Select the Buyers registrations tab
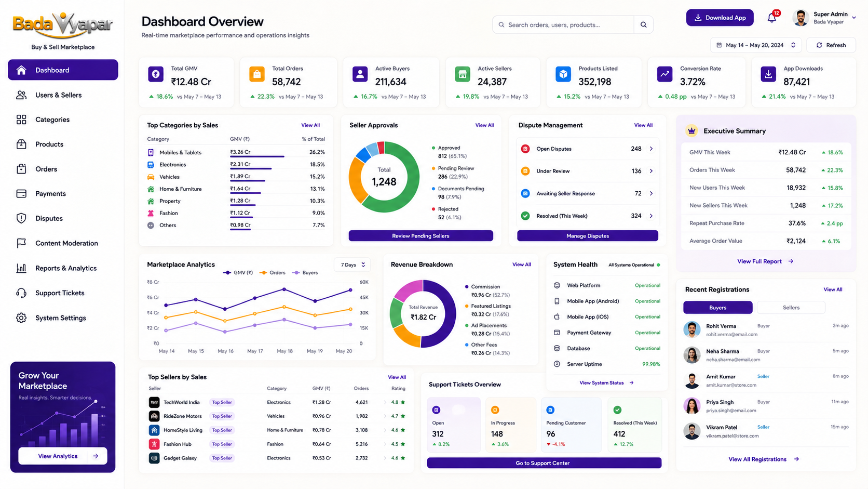Viewport: 868px width, 489px height. click(717, 308)
